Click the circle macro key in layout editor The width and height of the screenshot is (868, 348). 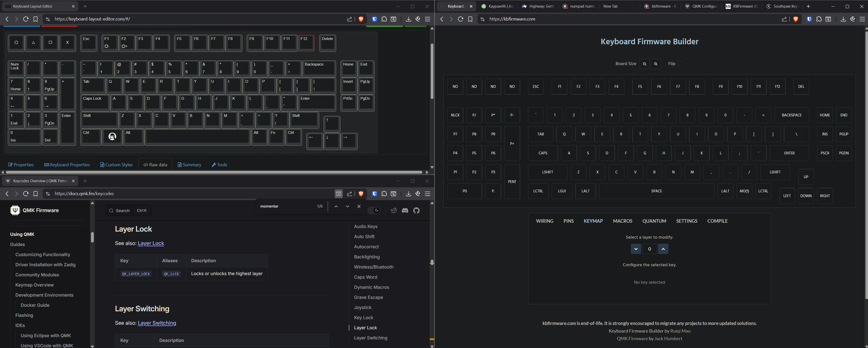point(16,43)
